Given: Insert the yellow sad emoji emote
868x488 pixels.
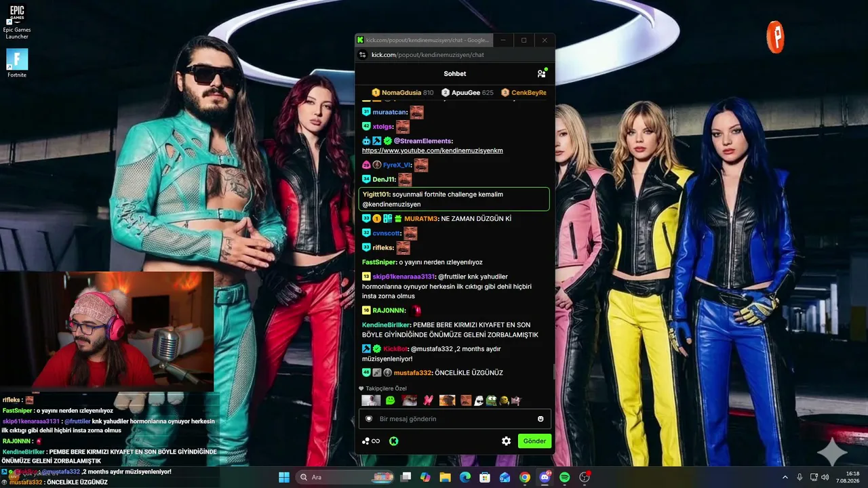Looking at the screenshot, I should click(x=504, y=401).
